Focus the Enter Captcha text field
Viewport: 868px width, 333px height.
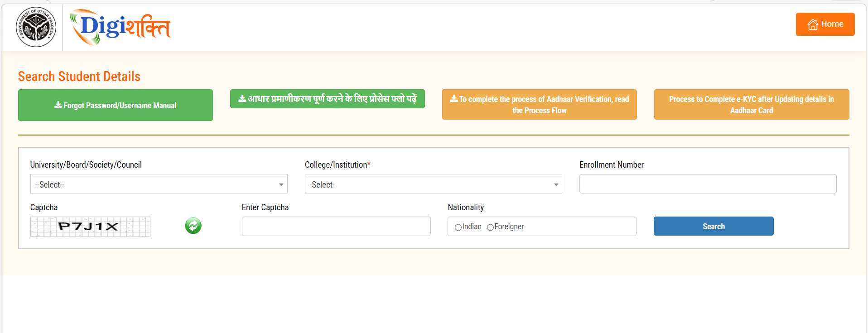336,227
